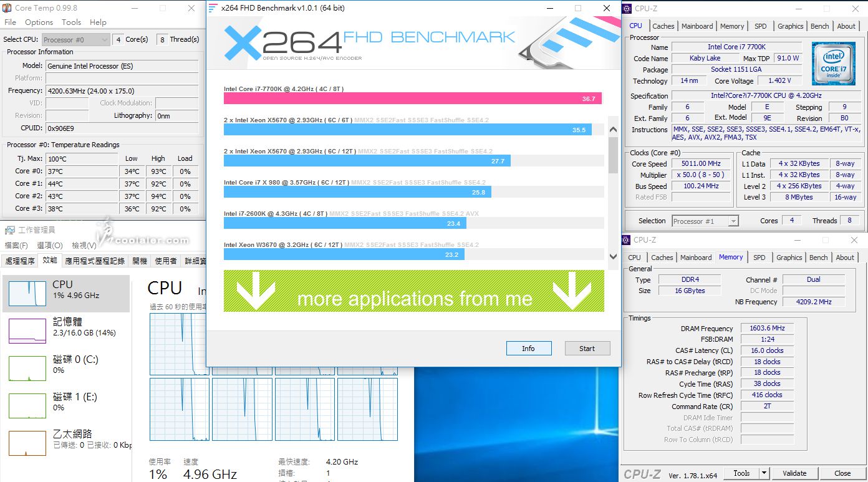868x482 pixels.
Task: Open 處理程序 tab in Task Manager
Action: [x=19, y=261]
